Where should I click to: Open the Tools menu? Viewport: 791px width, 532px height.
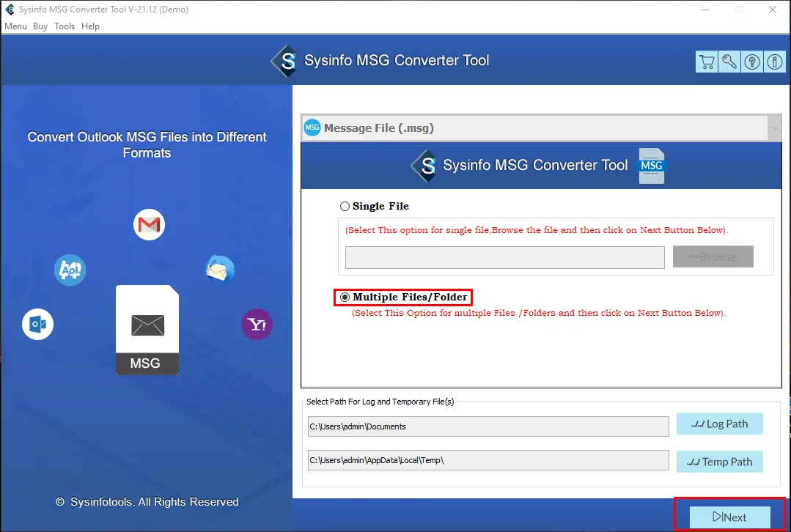(x=65, y=26)
